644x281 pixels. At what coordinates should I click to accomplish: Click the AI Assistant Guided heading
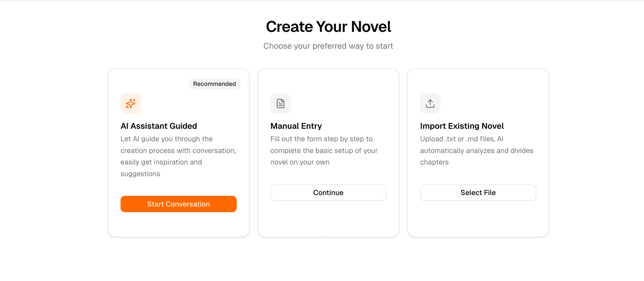159,126
